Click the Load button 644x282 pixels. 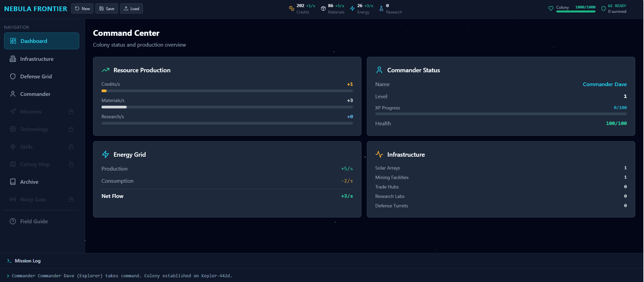131,8
